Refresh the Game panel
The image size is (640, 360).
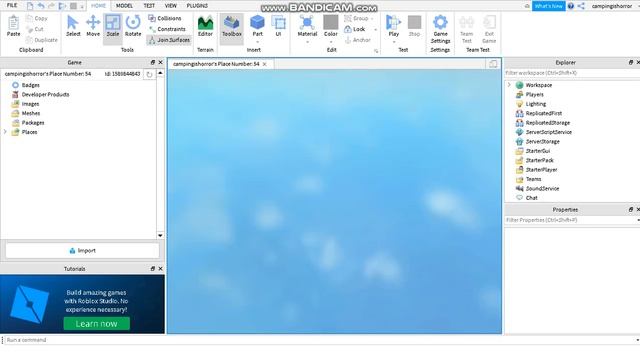(149, 74)
